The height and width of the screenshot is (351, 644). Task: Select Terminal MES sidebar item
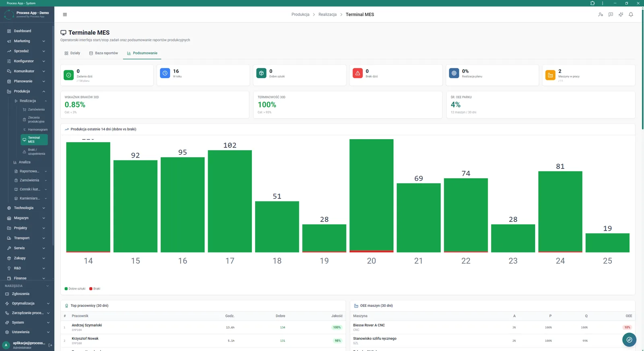[x=34, y=140]
